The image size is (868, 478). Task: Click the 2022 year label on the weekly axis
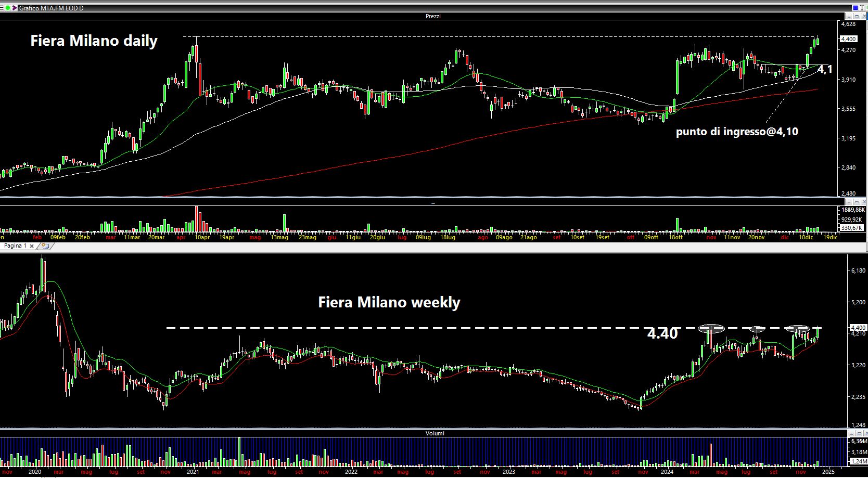(x=351, y=472)
